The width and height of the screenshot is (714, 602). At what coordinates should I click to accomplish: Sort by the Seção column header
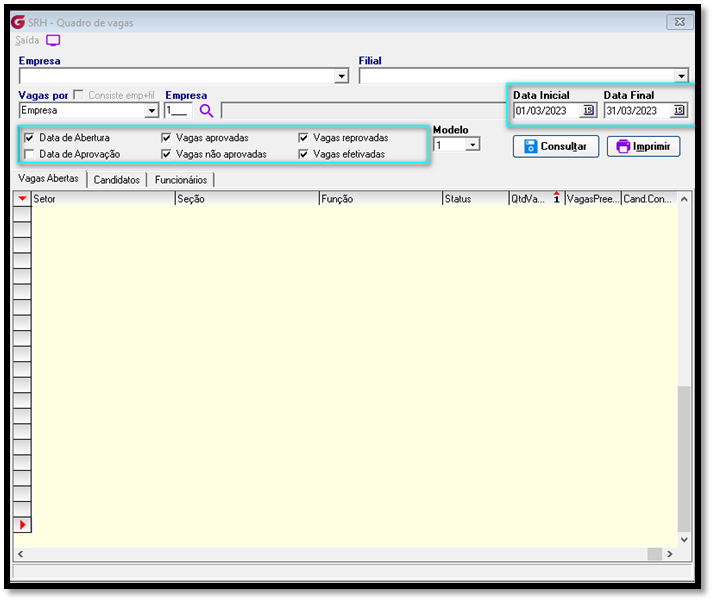click(247, 199)
